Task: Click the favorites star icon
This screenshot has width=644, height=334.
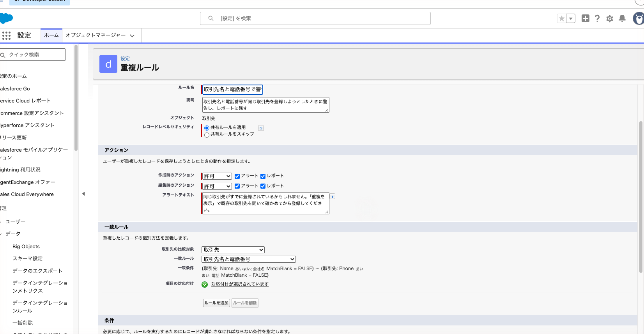Action: (561, 18)
